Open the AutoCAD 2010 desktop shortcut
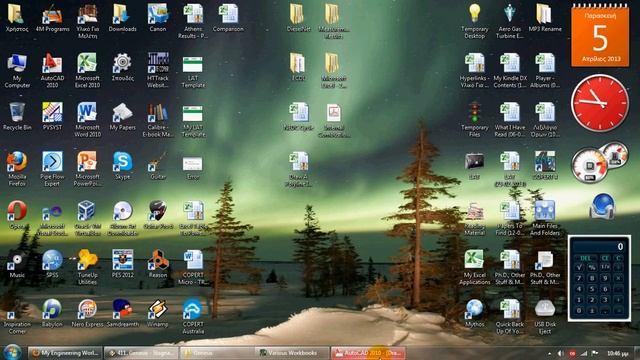Screen dimensions: 640x360 (52, 70)
